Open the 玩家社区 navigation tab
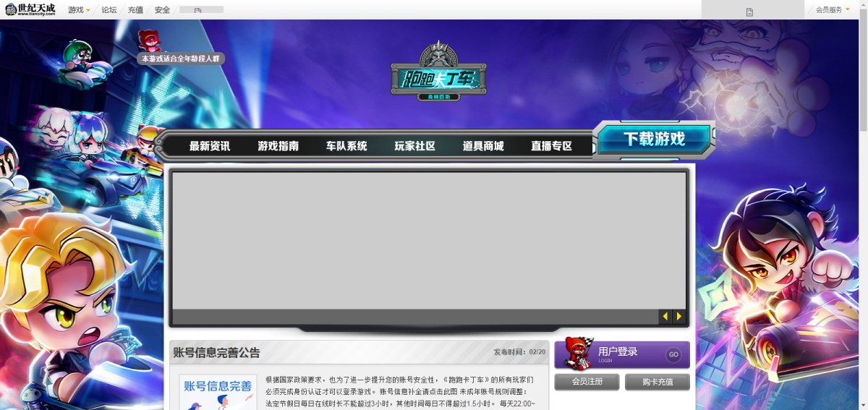 coord(414,146)
